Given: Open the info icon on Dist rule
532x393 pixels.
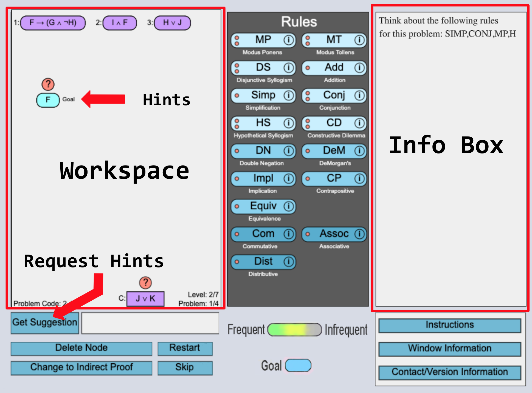Looking at the screenshot, I should tap(288, 262).
